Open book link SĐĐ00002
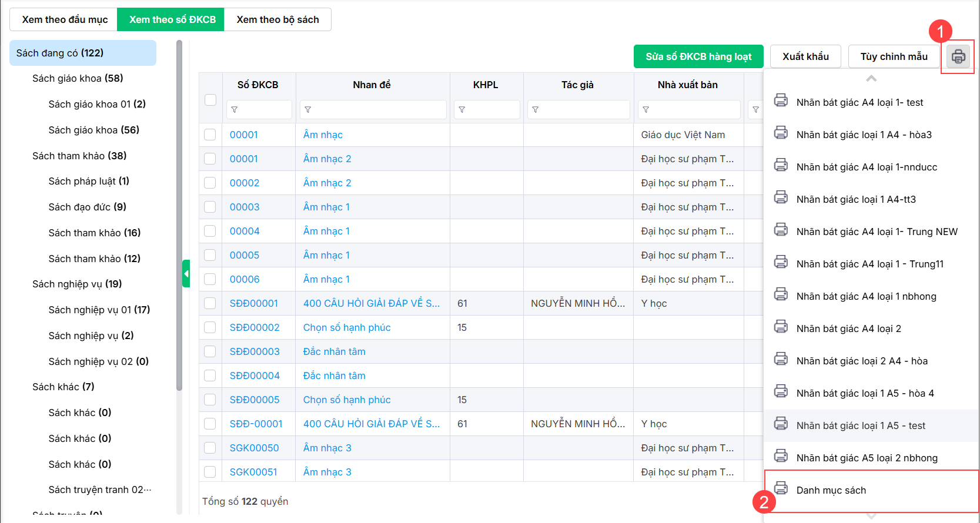 pos(255,327)
